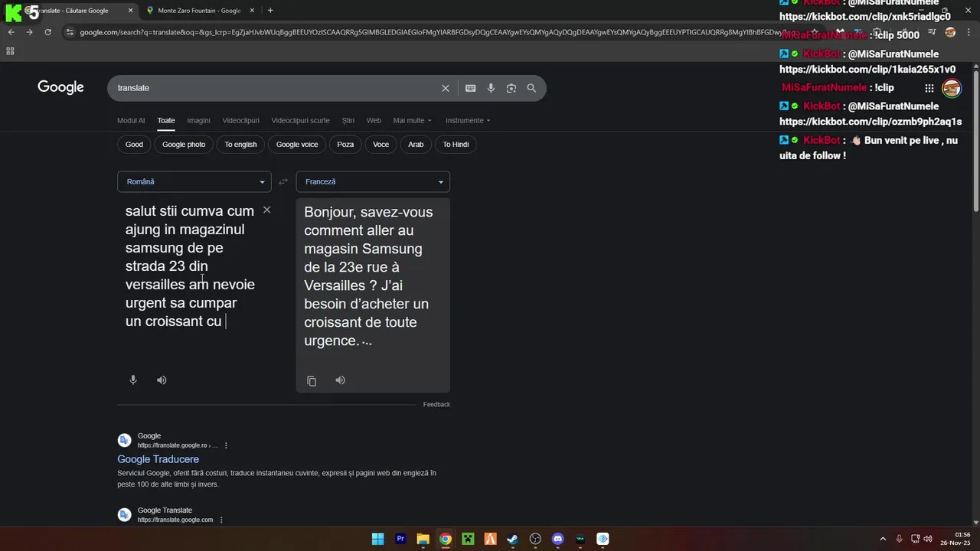Clear the Google search box text
The height and width of the screenshot is (551, 980).
(x=445, y=88)
